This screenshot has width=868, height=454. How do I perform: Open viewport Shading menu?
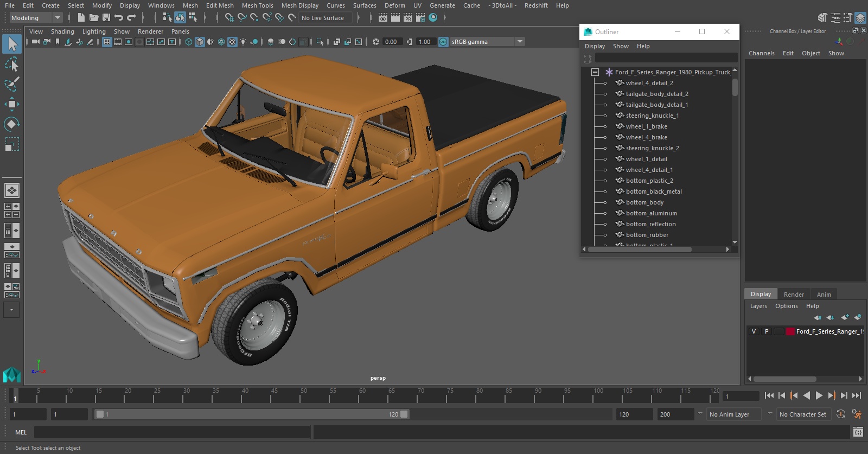click(x=62, y=31)
